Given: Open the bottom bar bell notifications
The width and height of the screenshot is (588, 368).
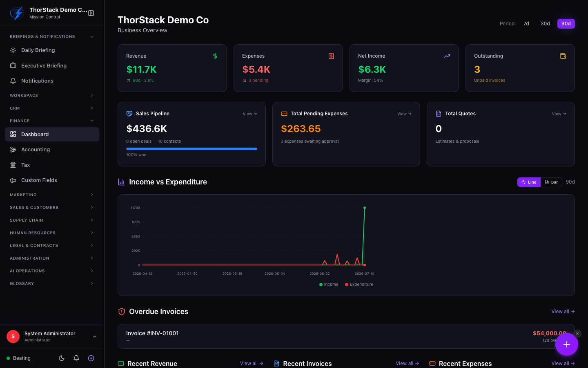Looking at the screenshot, I should tap(76, 358).
